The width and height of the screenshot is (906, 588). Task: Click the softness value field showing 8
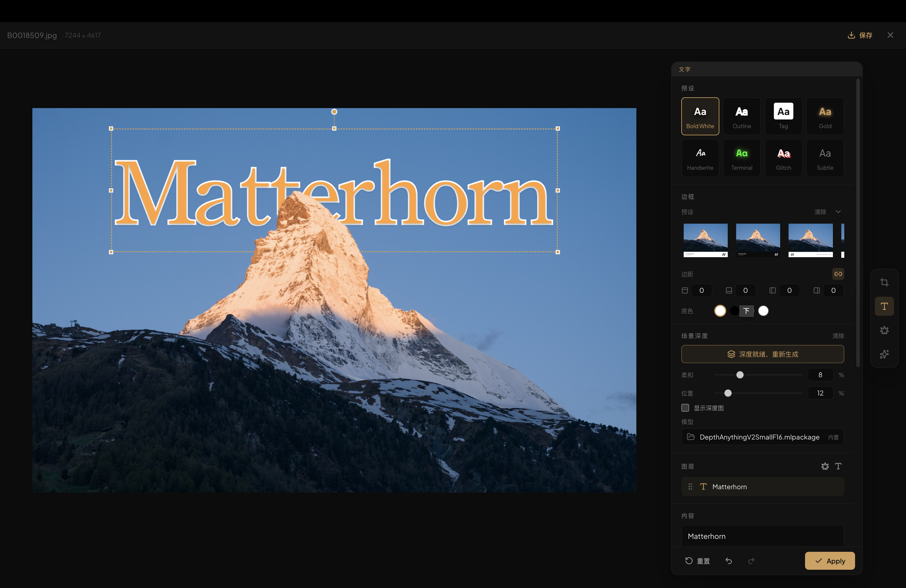(820, 375)
